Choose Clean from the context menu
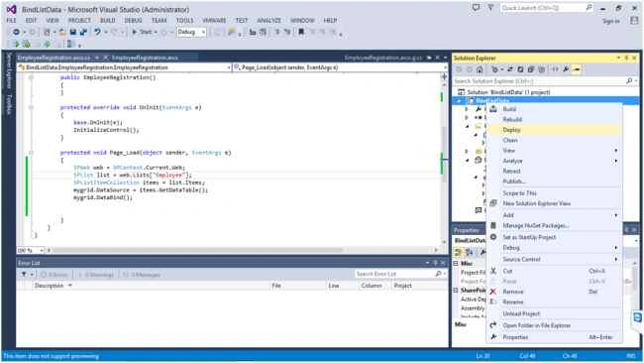 click(x=554, y=140)
